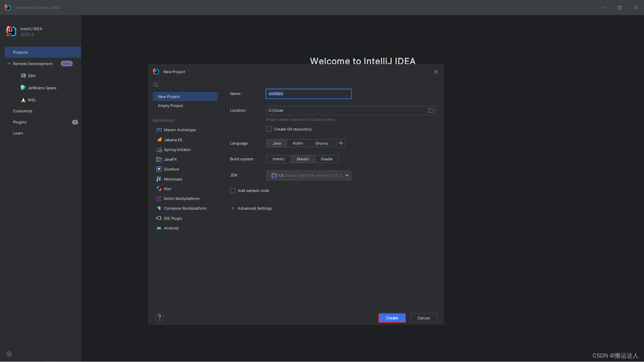
Task: Collapse Remote Development tree
Action: (9, 64)
